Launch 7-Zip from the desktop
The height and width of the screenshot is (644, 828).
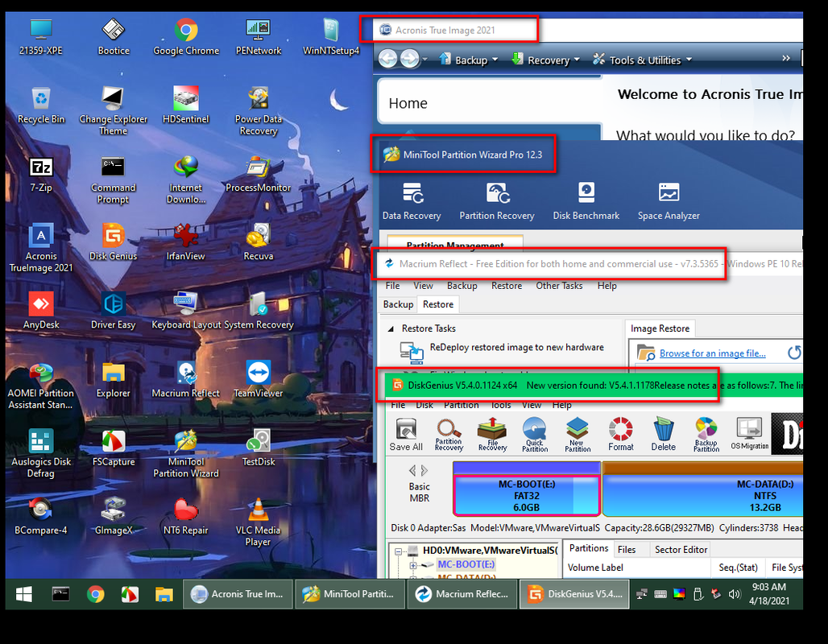click(40, 174)
